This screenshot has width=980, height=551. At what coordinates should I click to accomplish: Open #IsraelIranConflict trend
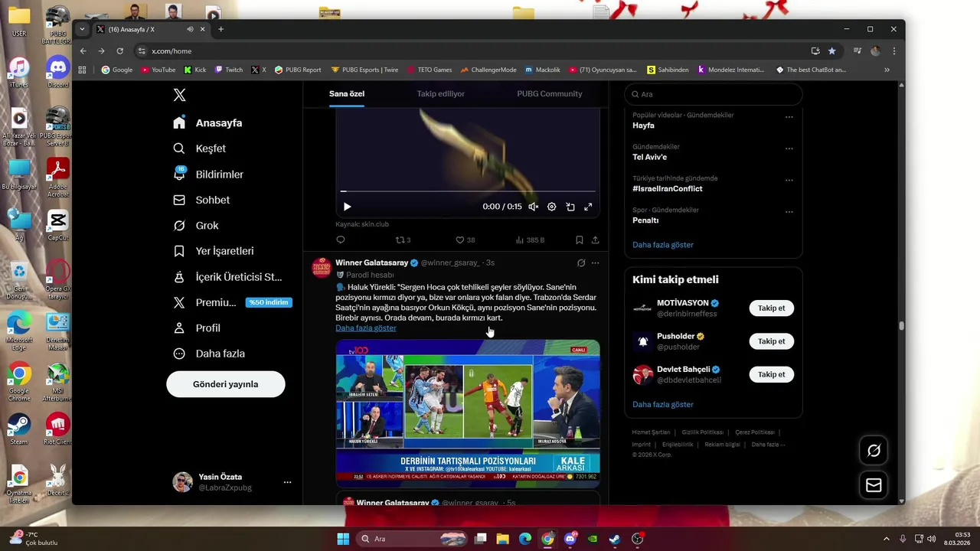pyautogui.click(x=668, y=188)
